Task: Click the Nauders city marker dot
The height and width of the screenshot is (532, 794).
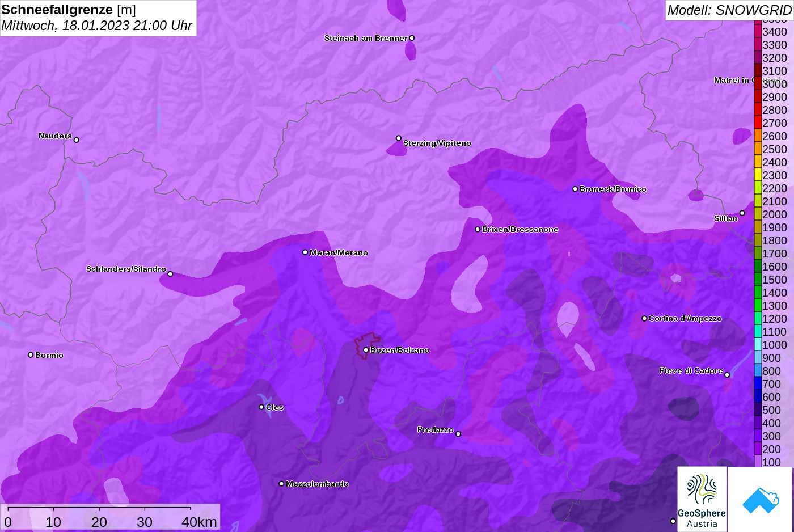Action: pos(77,140)
